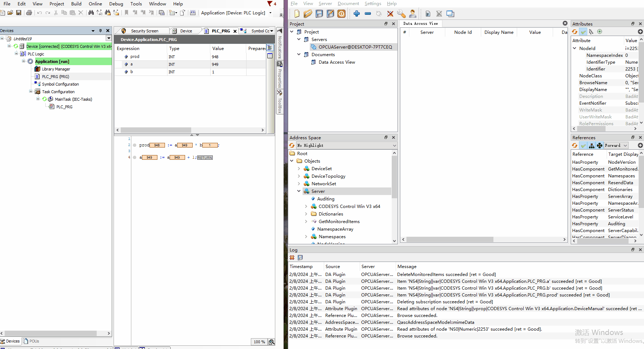
Task: Open project icon in CODESYS toolbar
Action: point(10,13)
